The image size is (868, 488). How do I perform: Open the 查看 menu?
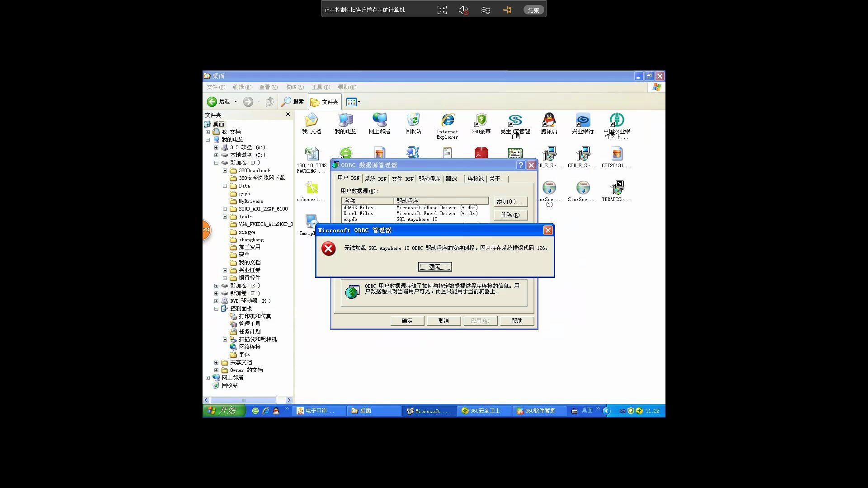(x=268, y=87)
